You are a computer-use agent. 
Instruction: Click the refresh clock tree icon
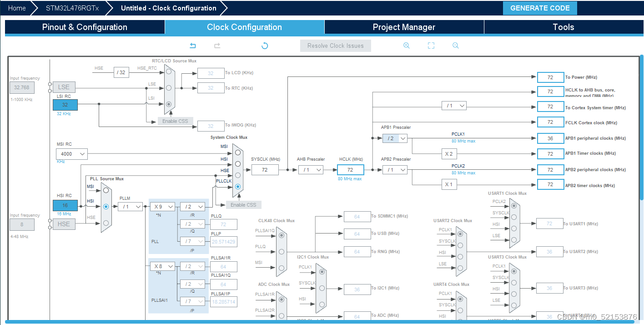[x=265, y=46]
